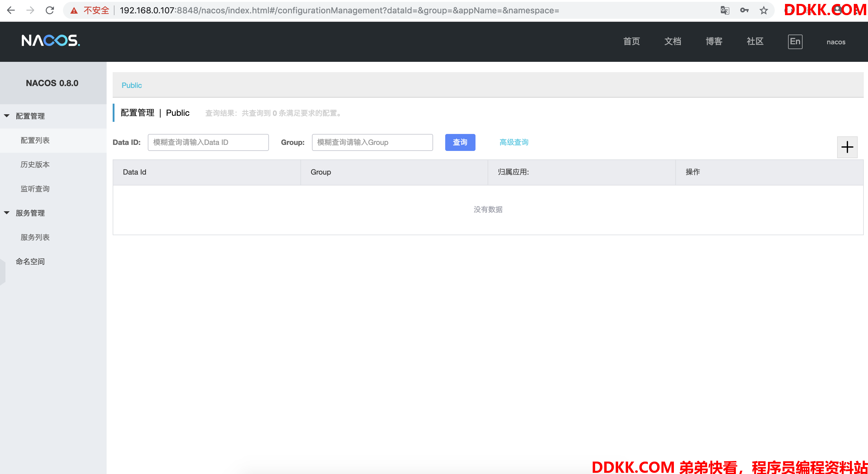Click the 没有数据 empty table message

click(x=488, y=209)
